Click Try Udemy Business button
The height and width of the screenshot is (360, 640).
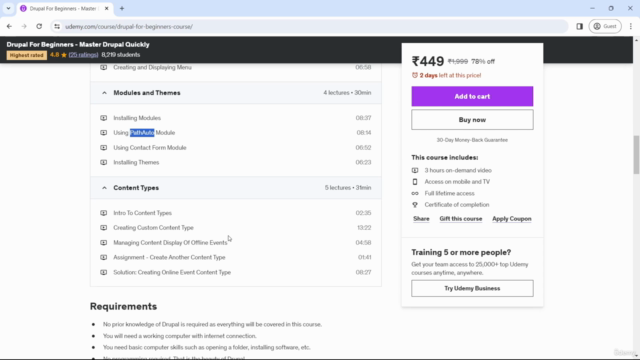pyautogui.click(x=472, y=289)
